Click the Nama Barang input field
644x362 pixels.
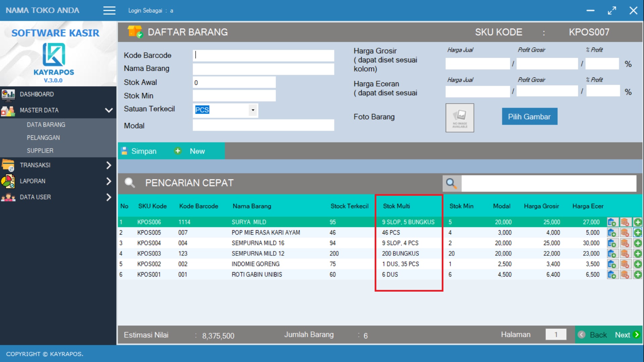pyautogui.click(x=263, y=69)
